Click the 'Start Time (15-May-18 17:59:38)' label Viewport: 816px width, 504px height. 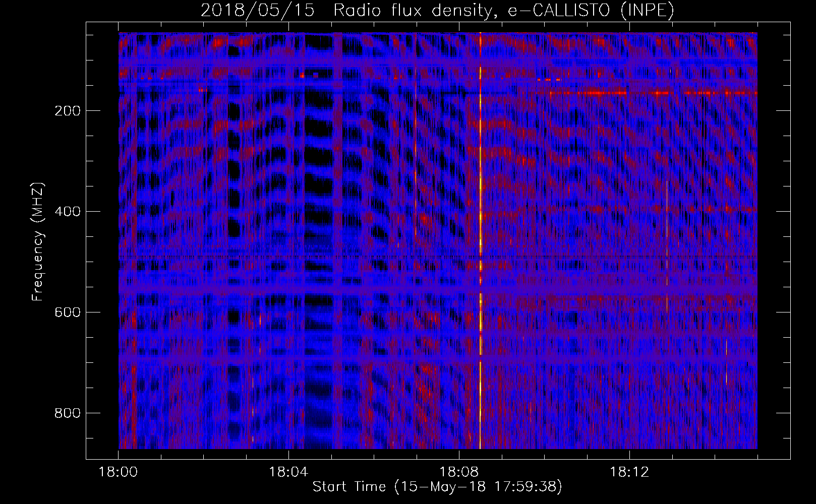click(x=437, y=486)
